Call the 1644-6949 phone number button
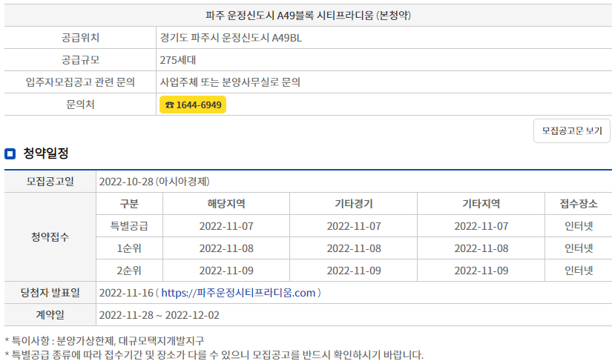The image size is (612, 364). click(x=193, y=105)
